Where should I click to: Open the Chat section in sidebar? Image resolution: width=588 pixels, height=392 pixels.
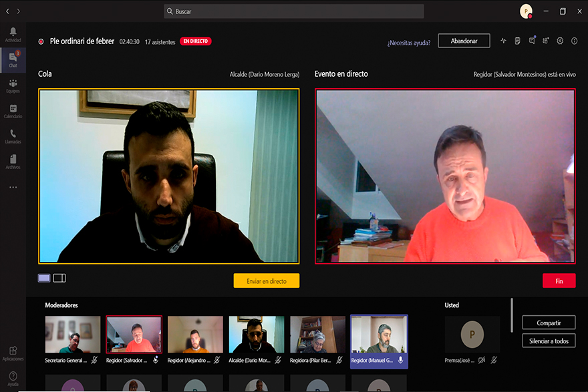(13, 60)
